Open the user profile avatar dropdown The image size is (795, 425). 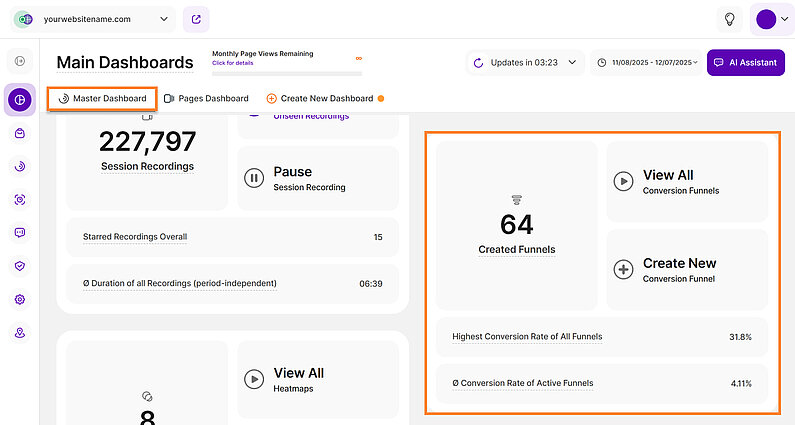pyautogui.click(x=771, y=20)
